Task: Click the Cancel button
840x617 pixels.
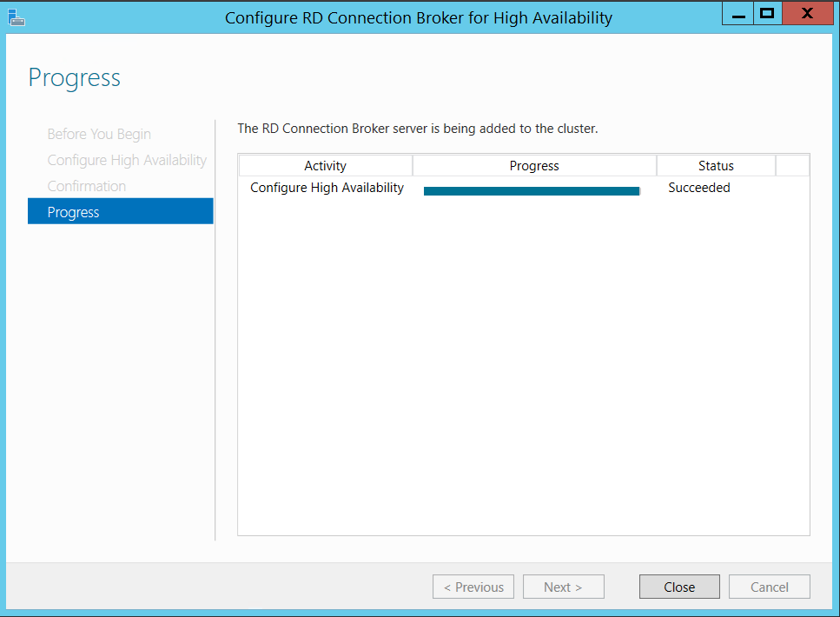Action: [769, 587]
